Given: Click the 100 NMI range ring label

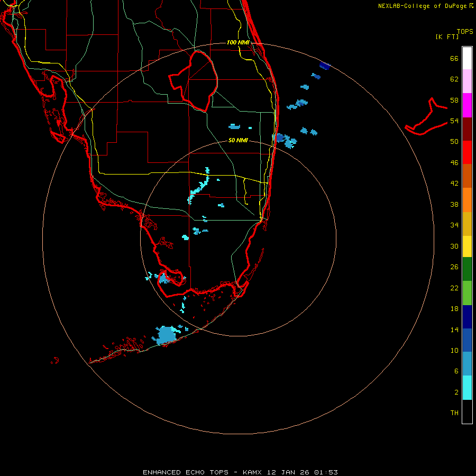Looking at the screenshot, I should point(238,42).
